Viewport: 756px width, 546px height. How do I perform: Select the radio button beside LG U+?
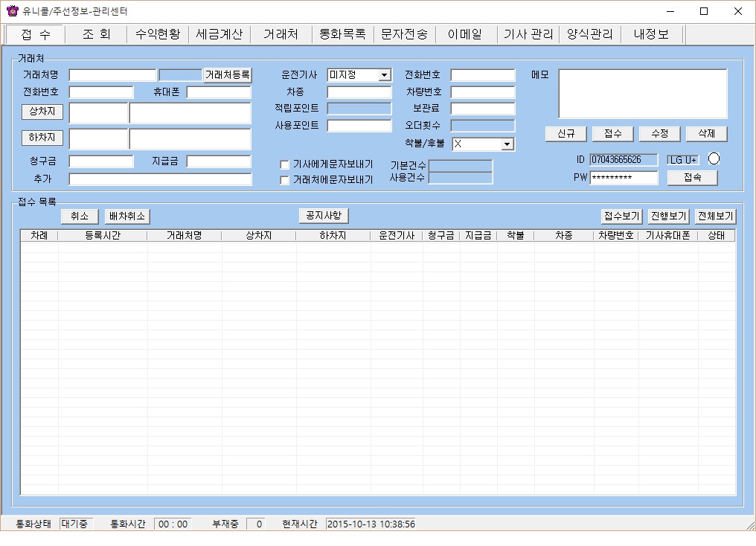714,158
